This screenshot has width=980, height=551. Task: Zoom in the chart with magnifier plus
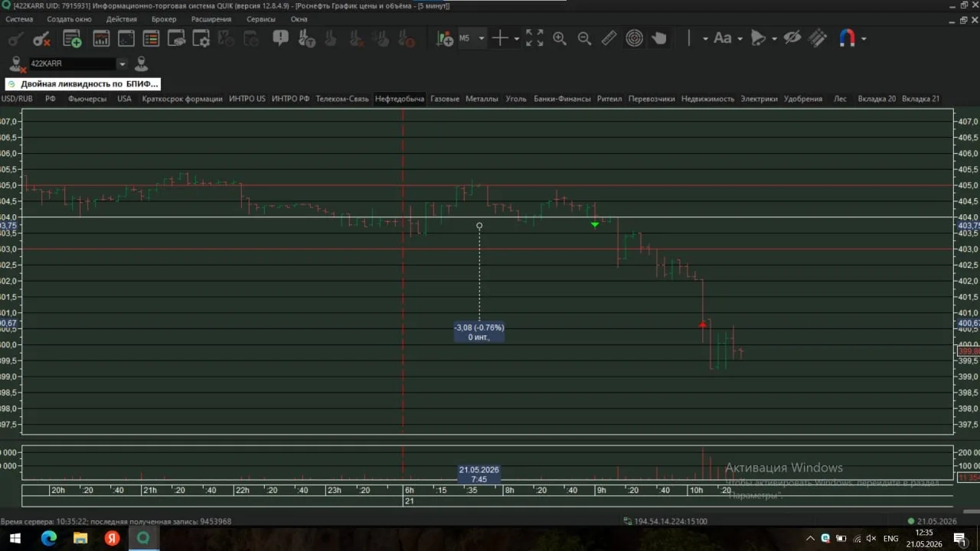pos(560,38)
